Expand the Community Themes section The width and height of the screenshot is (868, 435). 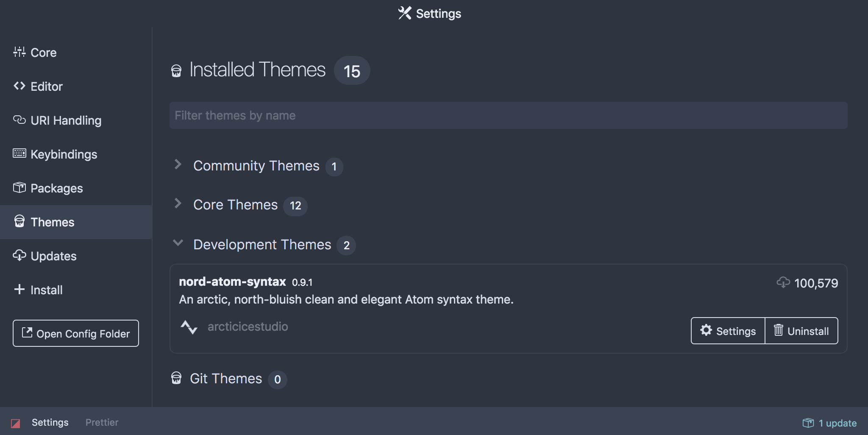178,165
